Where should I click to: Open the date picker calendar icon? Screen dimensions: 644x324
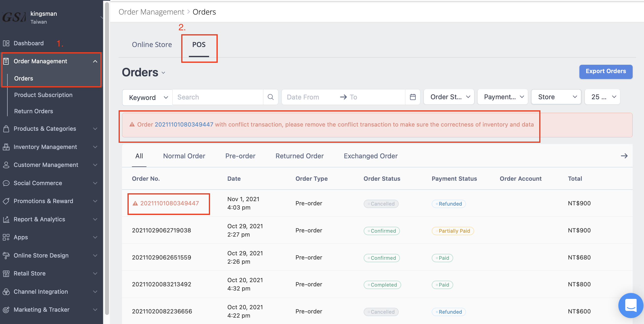413,97
